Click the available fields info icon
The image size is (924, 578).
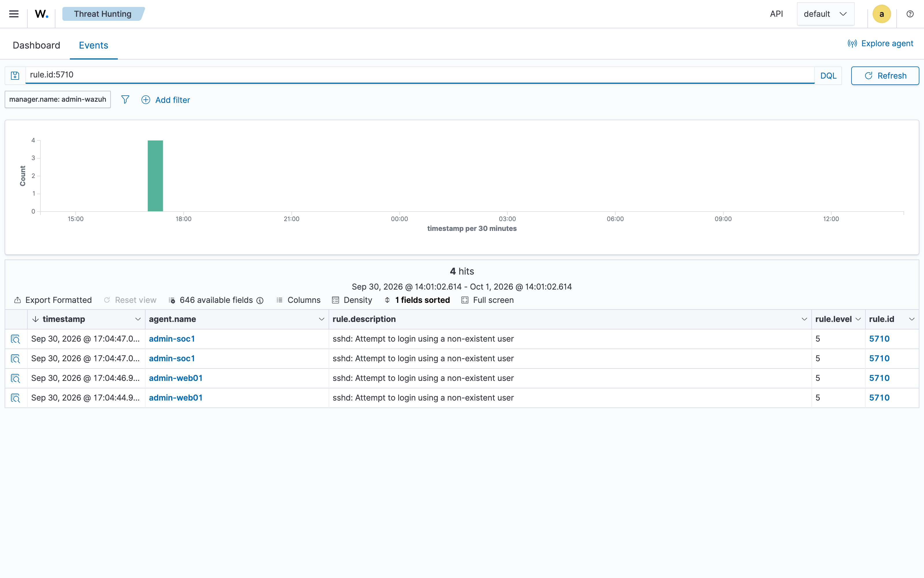pos(260,301)
